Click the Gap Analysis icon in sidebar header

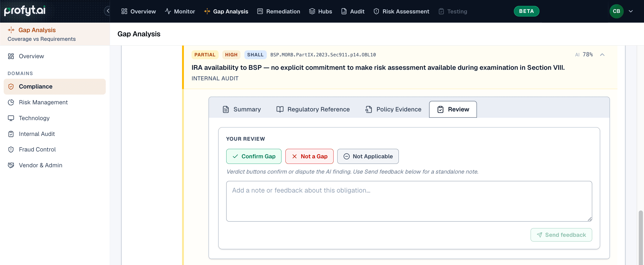pos(11,30)
